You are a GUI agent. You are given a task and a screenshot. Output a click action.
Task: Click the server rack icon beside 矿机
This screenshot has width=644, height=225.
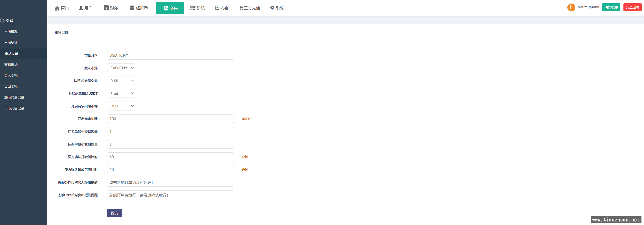(x=193, y=8)
